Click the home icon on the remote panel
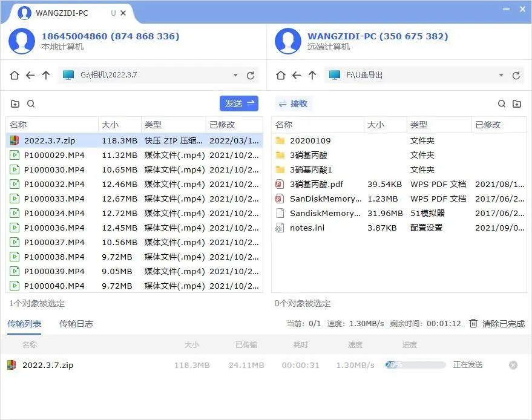The height and width of the screenshot is (420, 532). point(280,75)
